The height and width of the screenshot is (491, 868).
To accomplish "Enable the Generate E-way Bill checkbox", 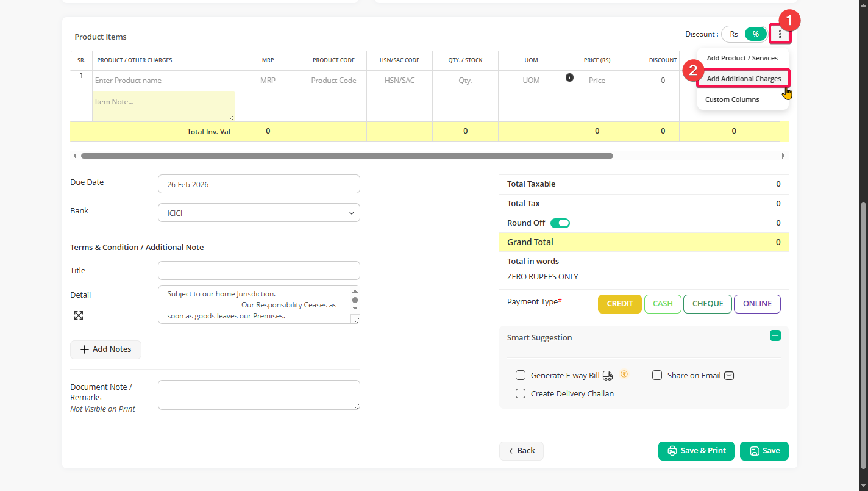I will pyautogui.click(x=521, y=376).
